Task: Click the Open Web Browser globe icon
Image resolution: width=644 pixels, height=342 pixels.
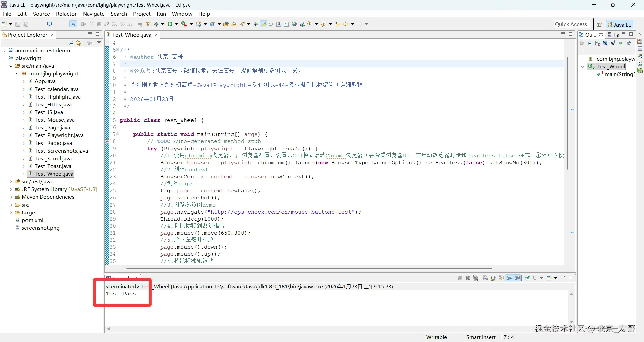Action: click(x=294, y=24)
